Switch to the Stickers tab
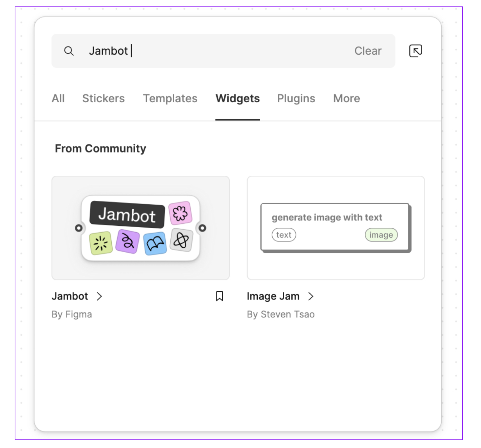Screen dimensions: 481x448 tap(103, 98)
